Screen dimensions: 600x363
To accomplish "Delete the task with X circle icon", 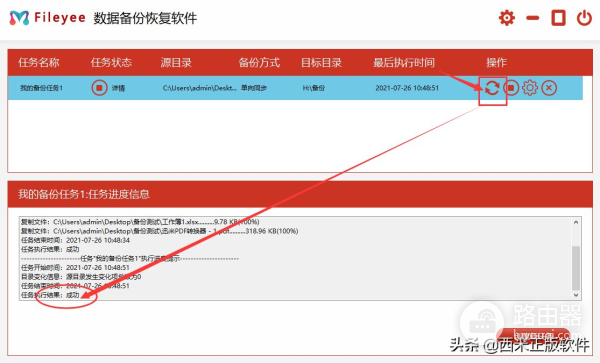I will pos(549,88).
